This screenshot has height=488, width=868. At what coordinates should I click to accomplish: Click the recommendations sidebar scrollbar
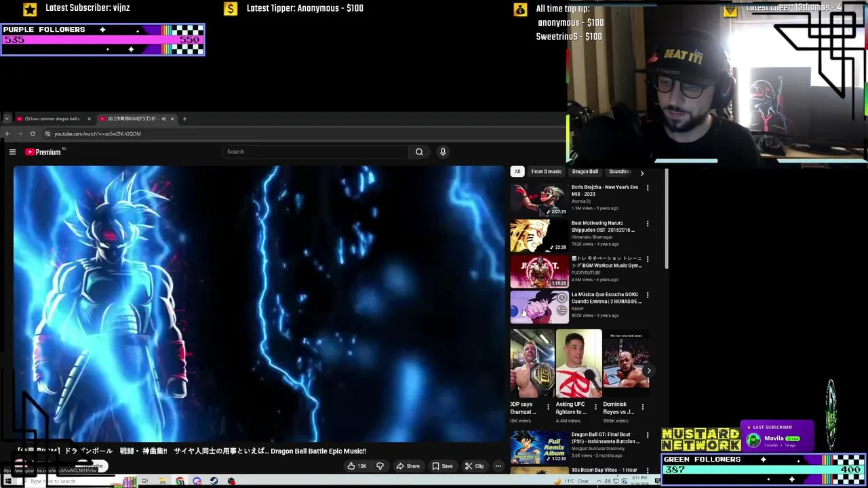point(667,218)
